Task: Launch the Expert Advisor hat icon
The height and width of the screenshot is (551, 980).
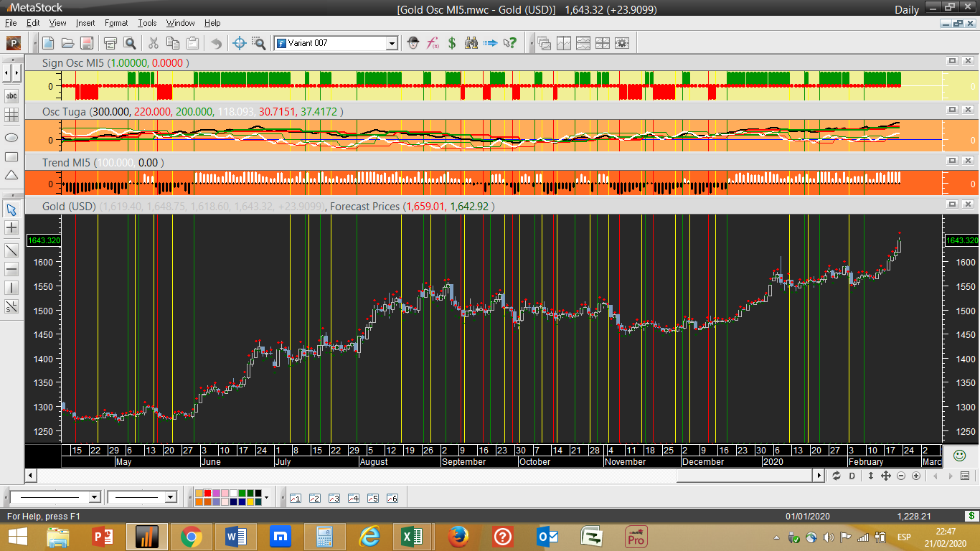Action: click(x=413, y=43)
